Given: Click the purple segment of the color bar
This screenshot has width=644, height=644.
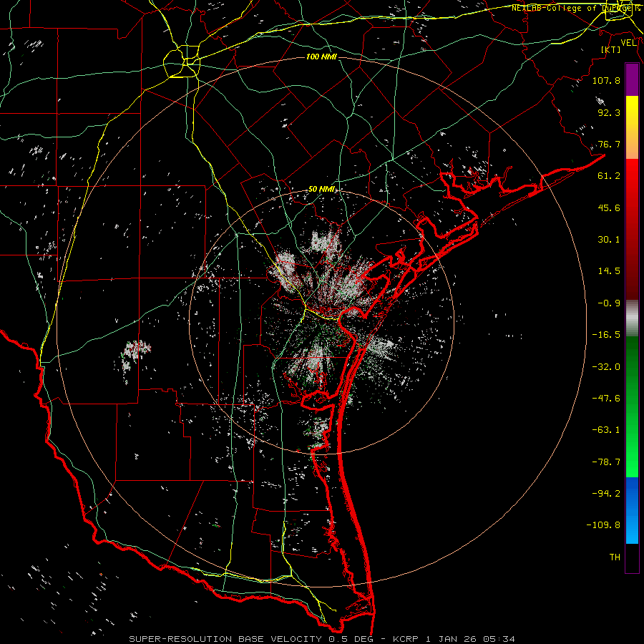Looking at the screenshot, I should [632, 80].
